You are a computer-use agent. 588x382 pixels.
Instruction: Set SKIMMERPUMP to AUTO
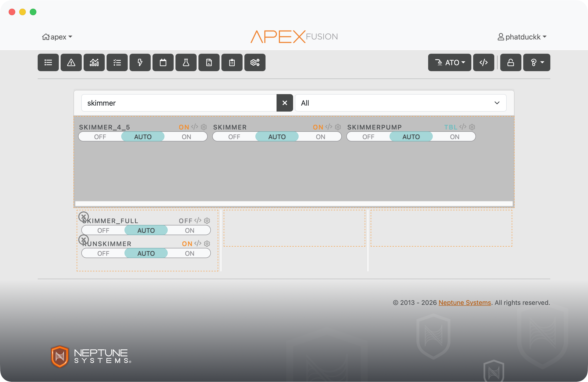(x=411, y=137)
